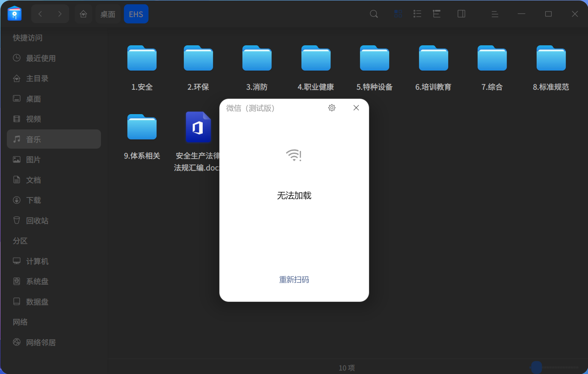
Task: Open the 1.安全 folder icon
Action: pos(142,58)
